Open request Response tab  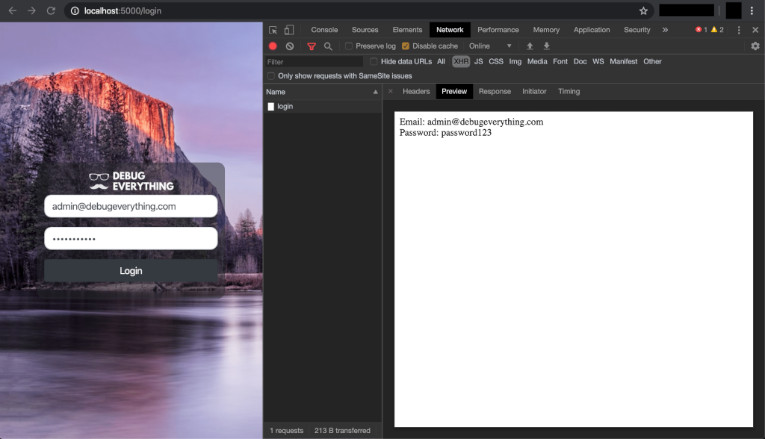495,91
